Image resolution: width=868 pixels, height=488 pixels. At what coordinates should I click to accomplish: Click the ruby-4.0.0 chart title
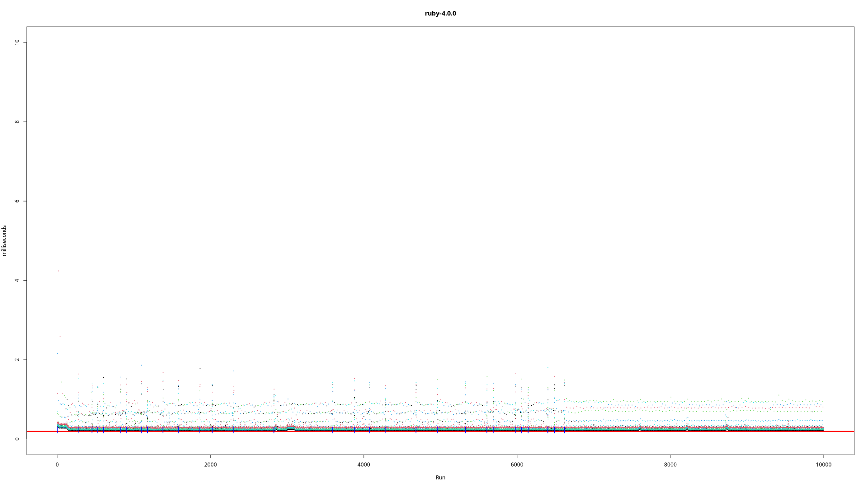(x=440, y=14)
